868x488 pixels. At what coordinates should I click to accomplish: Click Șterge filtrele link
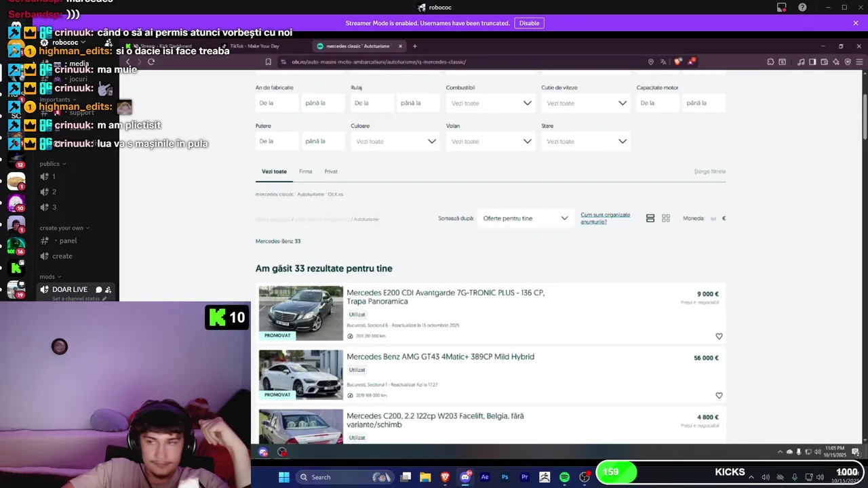click(709, 171)
